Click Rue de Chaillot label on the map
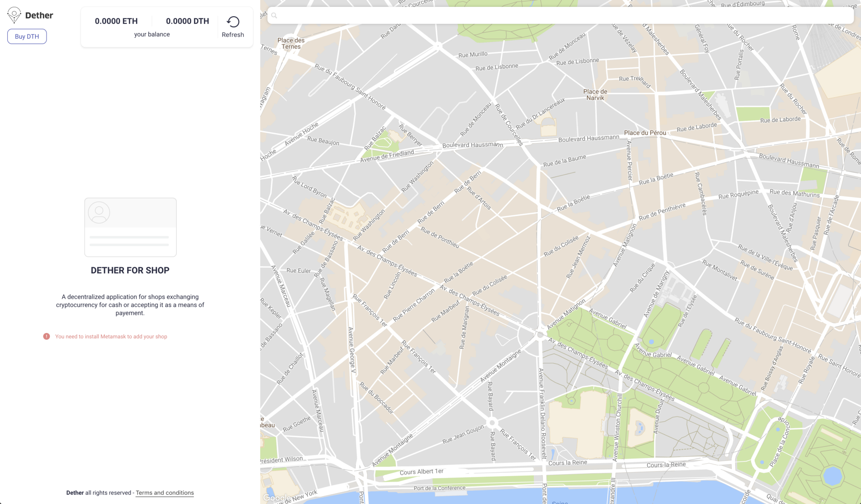The height and width of the screenshot is (504, 861). (x=290, y=368)
